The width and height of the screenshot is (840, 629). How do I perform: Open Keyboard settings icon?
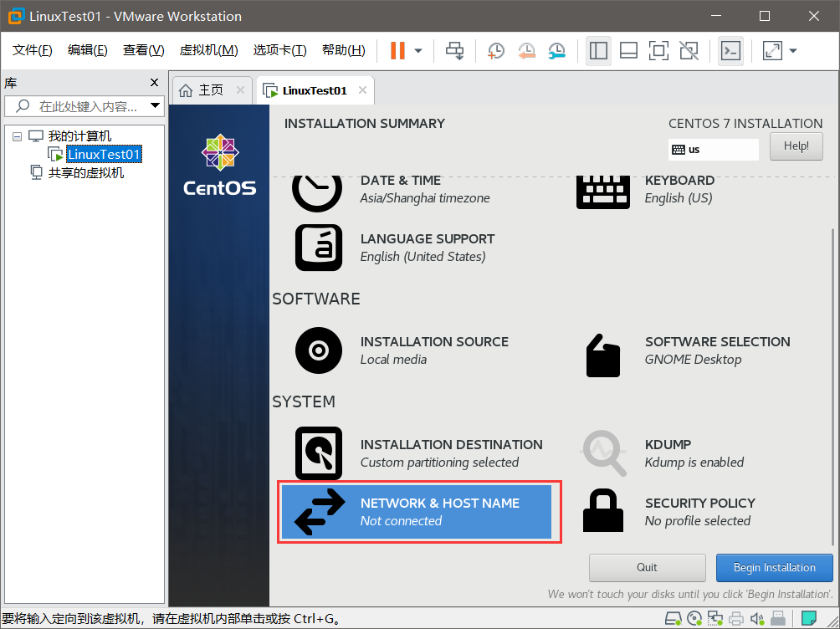point(602,192)
